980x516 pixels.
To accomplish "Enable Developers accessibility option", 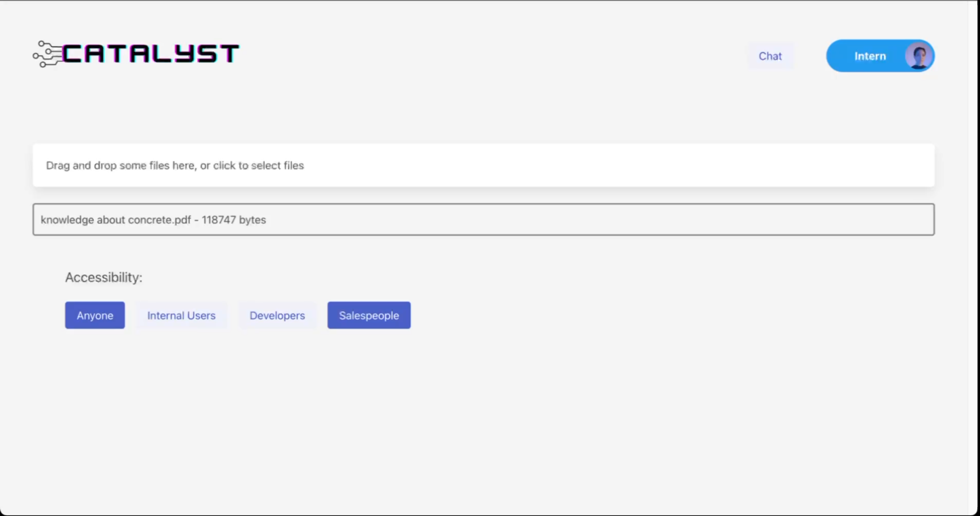I will (277, 315).
